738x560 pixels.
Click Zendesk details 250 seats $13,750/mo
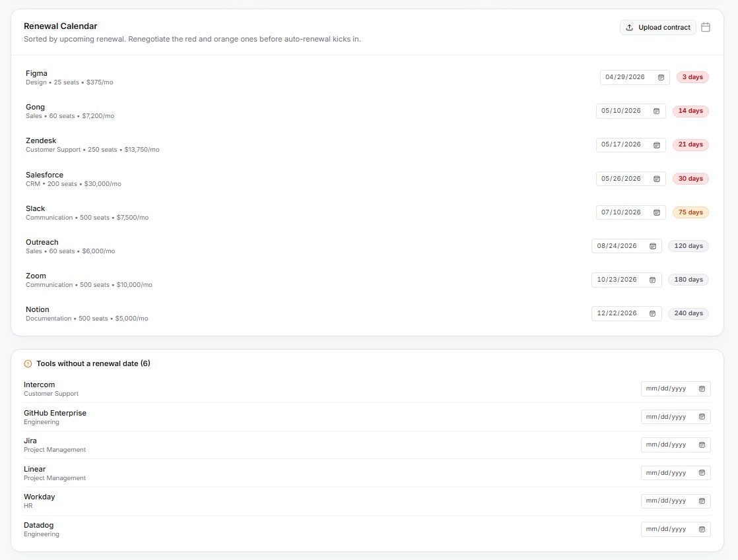pos(92,150)
